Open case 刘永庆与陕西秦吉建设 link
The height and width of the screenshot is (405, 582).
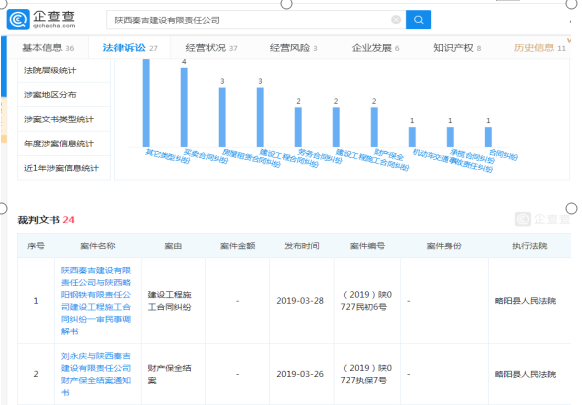[96, 374]
